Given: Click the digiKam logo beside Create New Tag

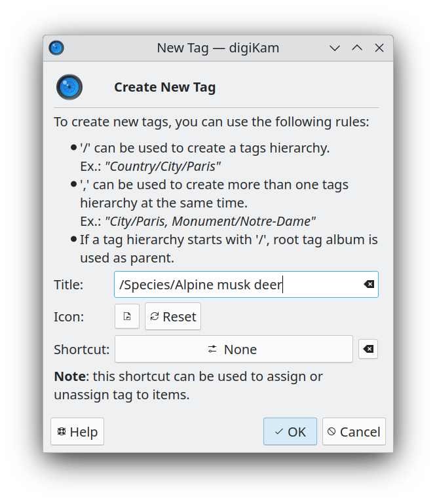Looking at the screenshot, I should point(69,87).
